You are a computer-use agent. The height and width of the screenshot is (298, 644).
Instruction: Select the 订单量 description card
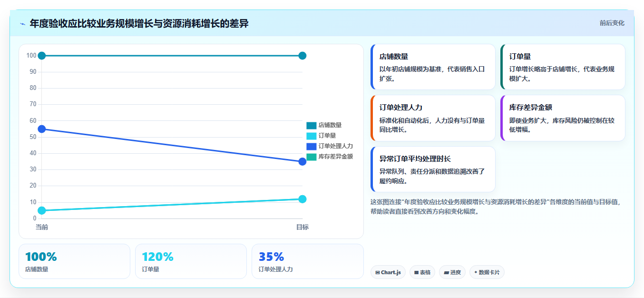(563, 67)
